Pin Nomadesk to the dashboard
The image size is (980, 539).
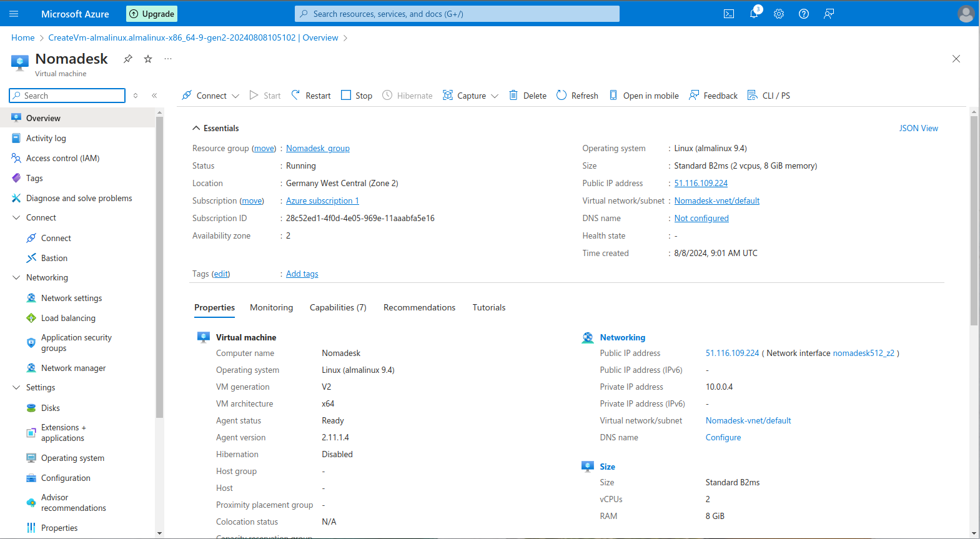(x=128, y=59)
